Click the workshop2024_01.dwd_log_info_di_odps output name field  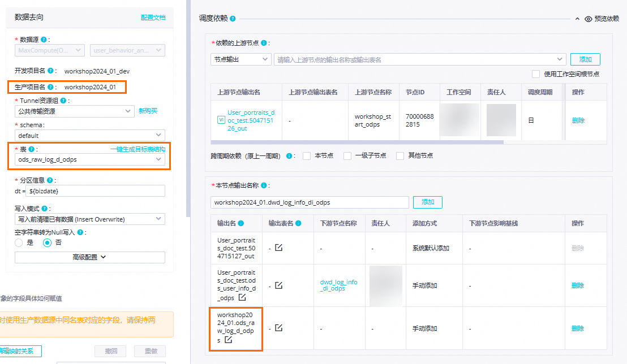coord(310,202)
